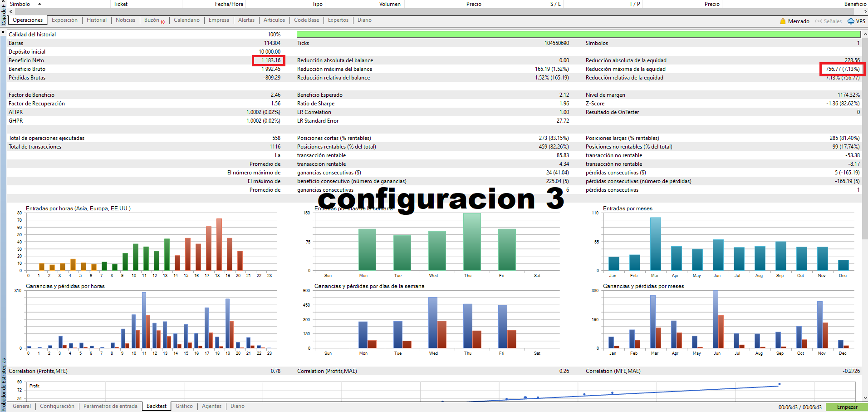
Task: Open the Expertos tab
Action: pyautogui.click(x=338, y=20)
